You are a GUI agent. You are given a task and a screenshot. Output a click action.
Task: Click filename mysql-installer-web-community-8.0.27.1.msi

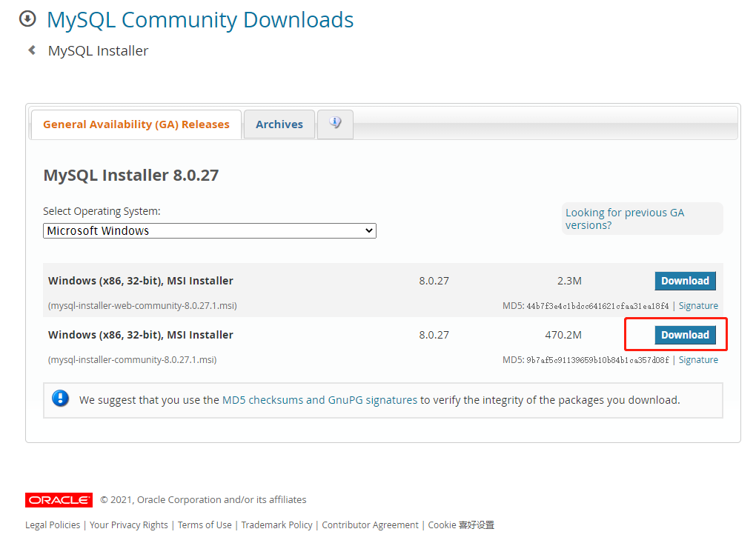click(x=142, y=305)
